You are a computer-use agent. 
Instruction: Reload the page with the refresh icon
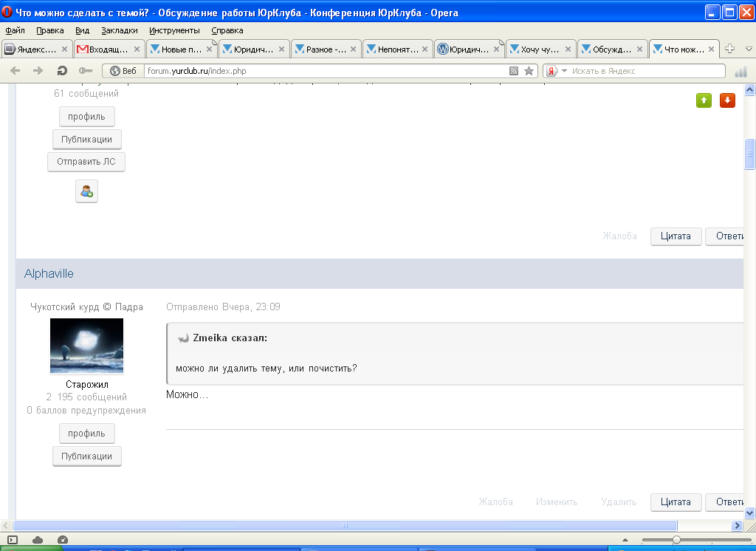point(62,71)
